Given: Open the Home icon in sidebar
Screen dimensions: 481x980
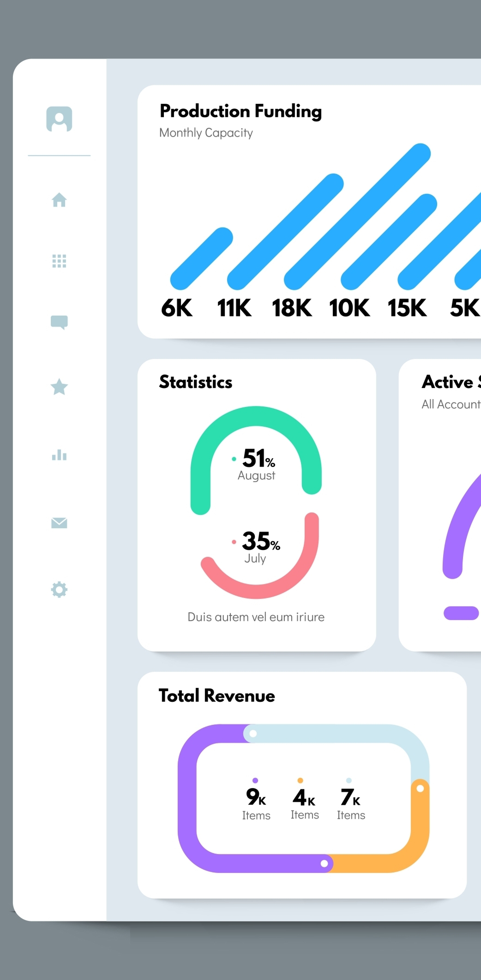Looking at the screenshot, I should coord(59,200).
